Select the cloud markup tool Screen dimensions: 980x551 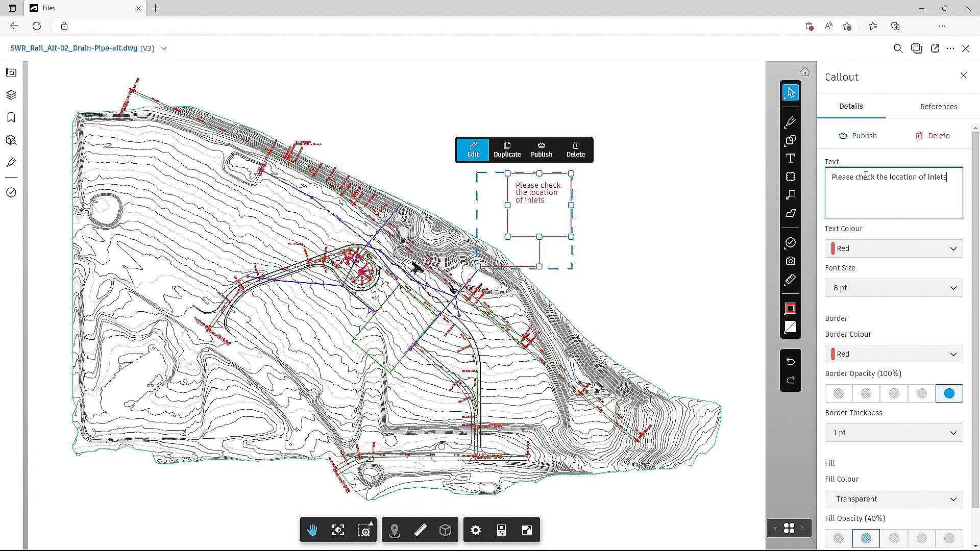[x=791, y=177]
